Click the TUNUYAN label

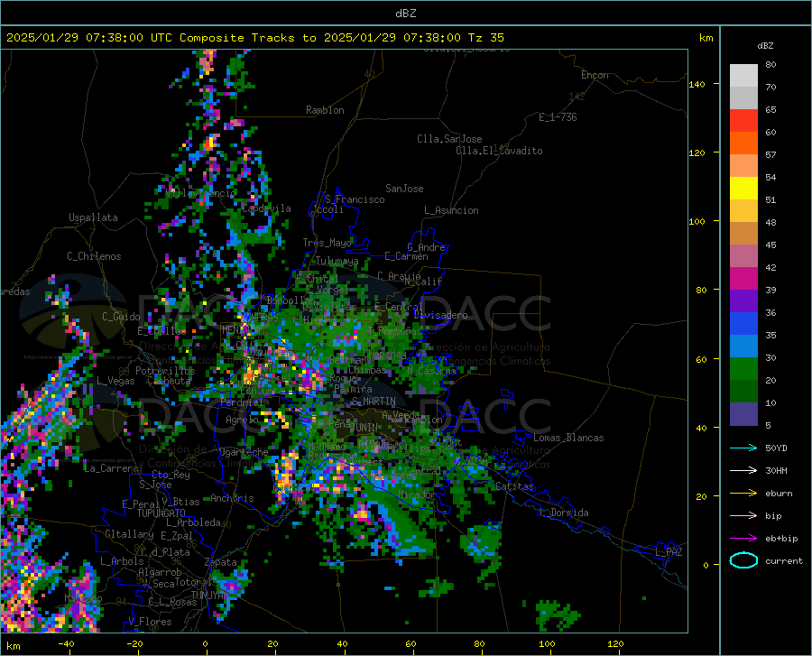[x=209, y=596]
